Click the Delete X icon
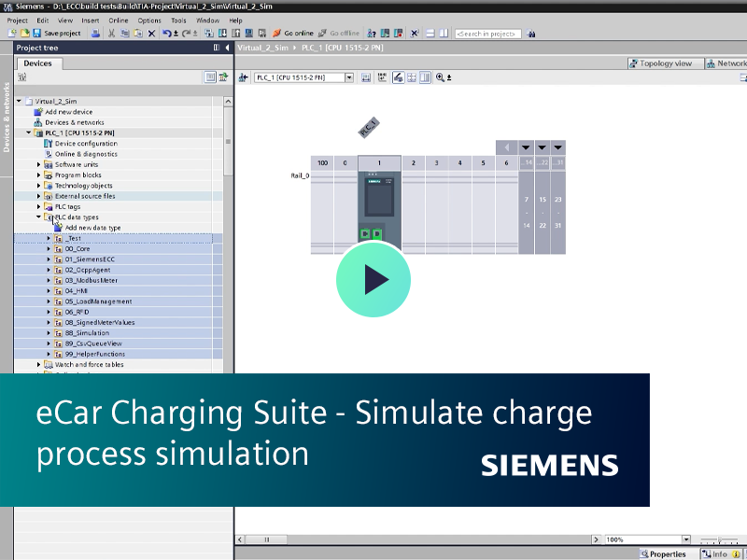747x560 pixels. tap(151, 34)
